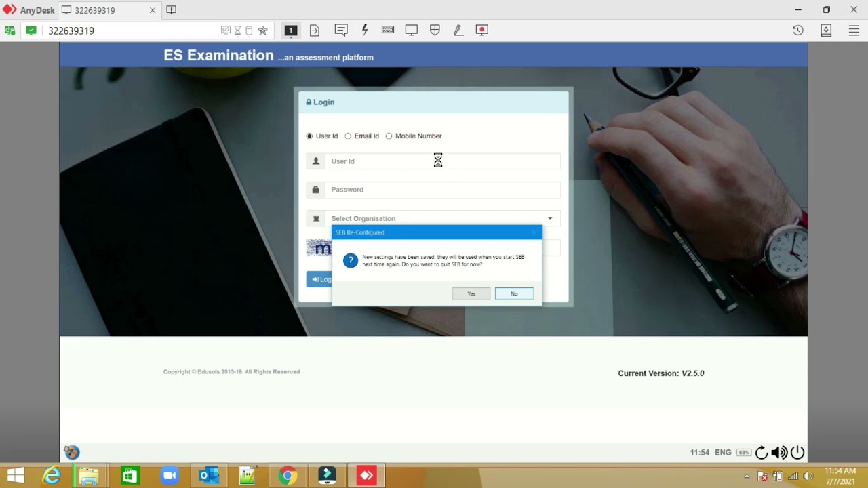
Task: Click the green connection status icon
Action: point(31,30)
